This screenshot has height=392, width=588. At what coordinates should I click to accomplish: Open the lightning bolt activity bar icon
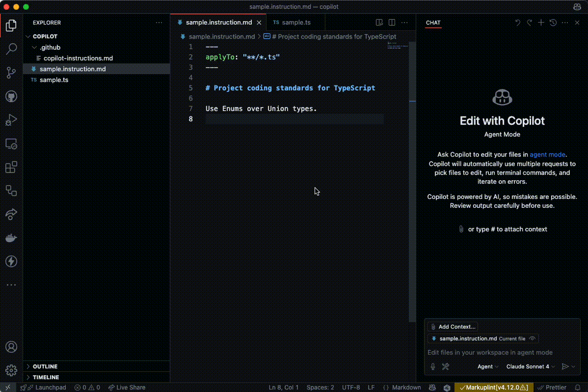point(11,261)
